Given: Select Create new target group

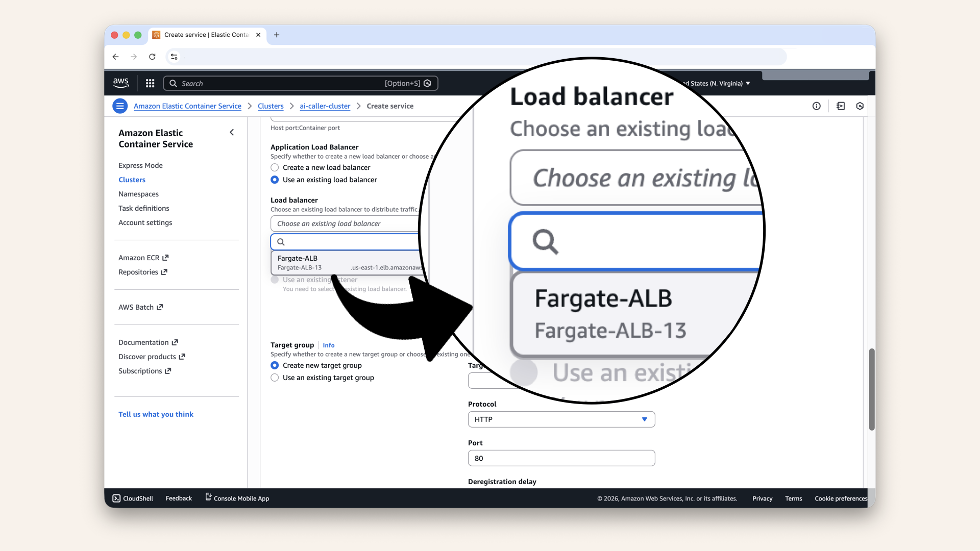Looking at the screenshot, I should (275, 365).
